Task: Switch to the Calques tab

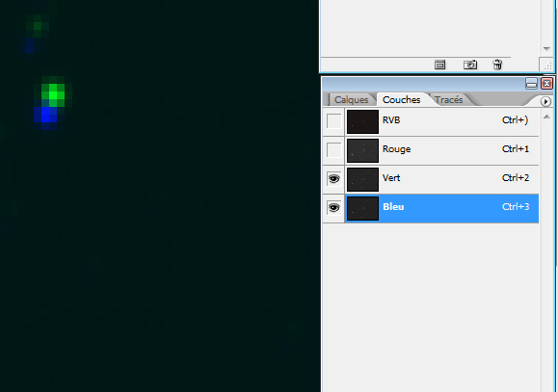Action: pos(351,100)
